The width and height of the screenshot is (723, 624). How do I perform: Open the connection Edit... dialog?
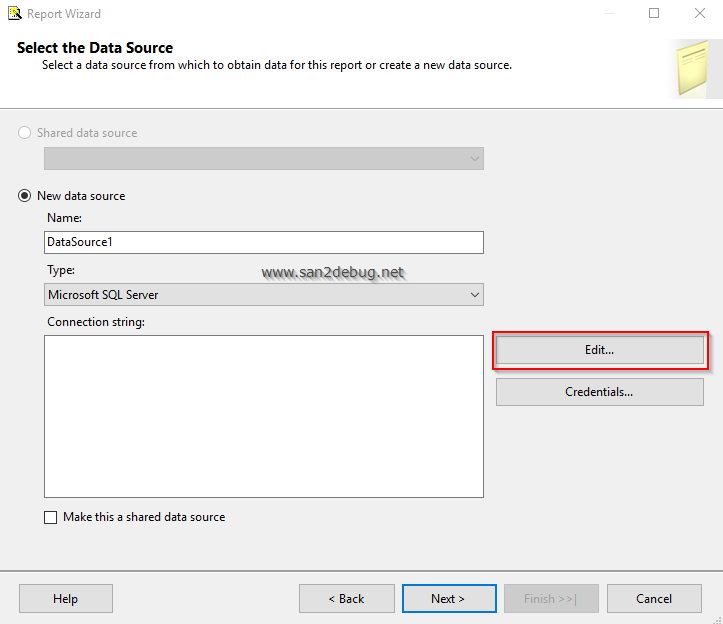(600, 350)
